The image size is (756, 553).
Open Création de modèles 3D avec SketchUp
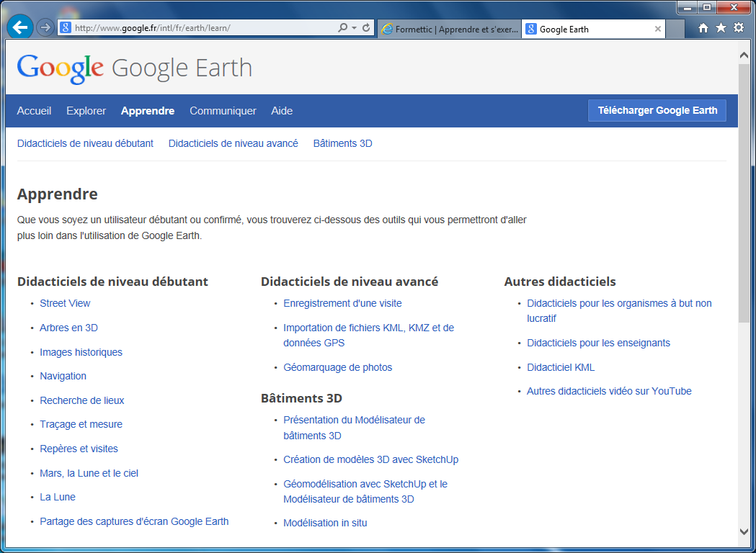[371, 459]
